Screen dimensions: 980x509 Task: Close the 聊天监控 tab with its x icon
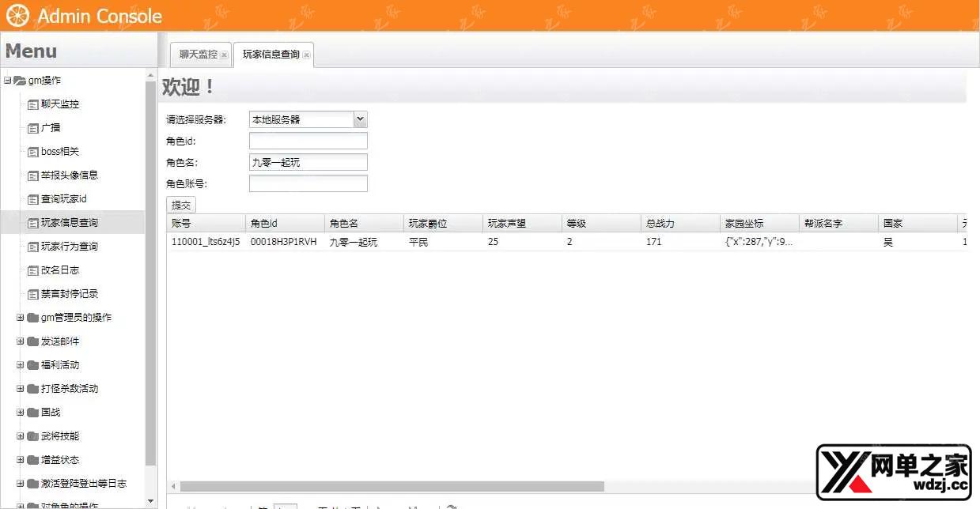click(x=225, y=55)
